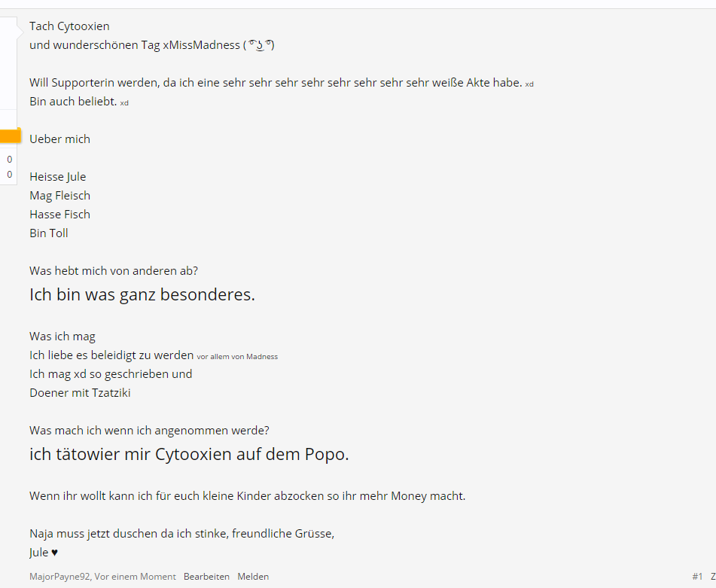Click the 'Tach Cytooxien' greeting line
Image resolution: width=716 pixels, height=588 pixels.
tap(69, 26)
